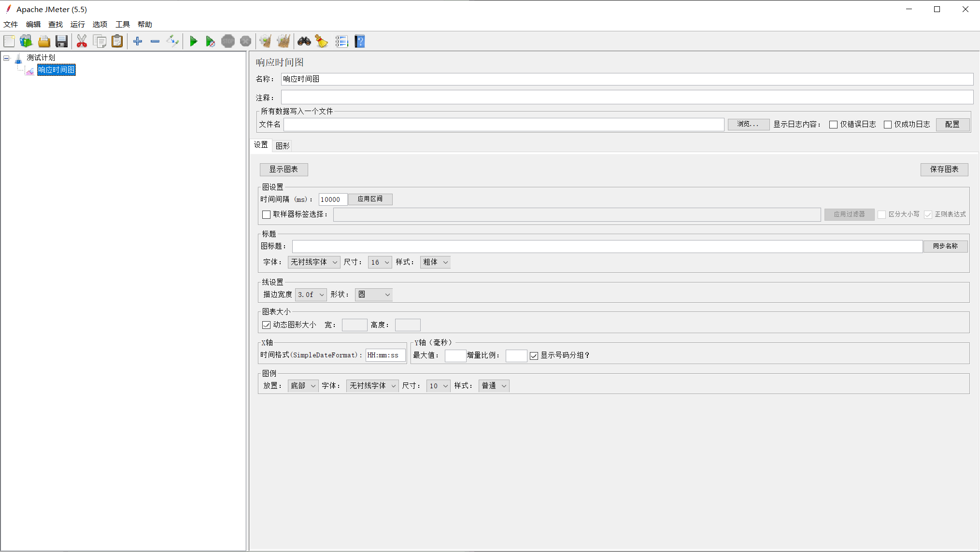This screenshot has width=980, height=552.
Task: Open the 查找 menu
Action: pos(56,24)
